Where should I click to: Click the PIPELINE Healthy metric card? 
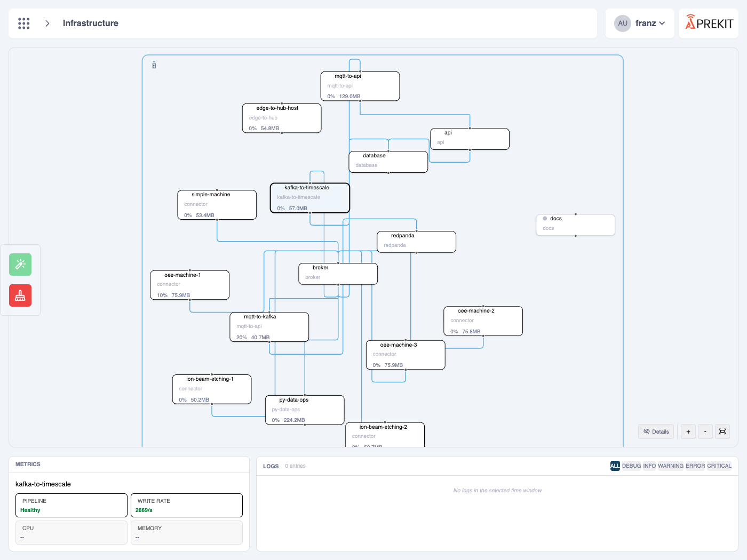71,505
